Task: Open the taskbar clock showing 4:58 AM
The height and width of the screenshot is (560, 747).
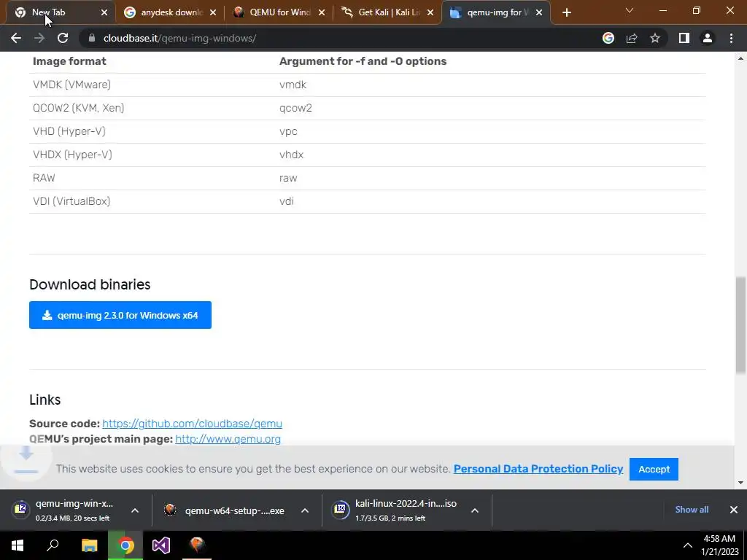Action: coord(719,545)
